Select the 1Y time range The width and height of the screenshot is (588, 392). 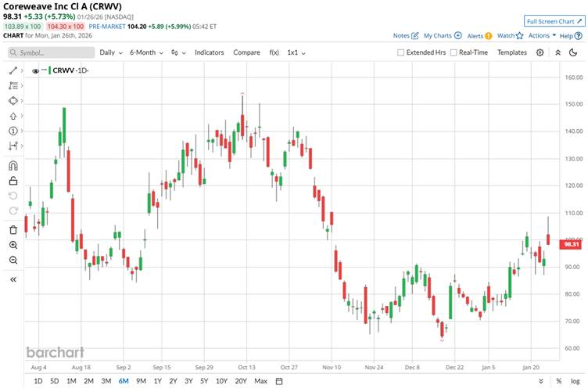click(157, 381)
